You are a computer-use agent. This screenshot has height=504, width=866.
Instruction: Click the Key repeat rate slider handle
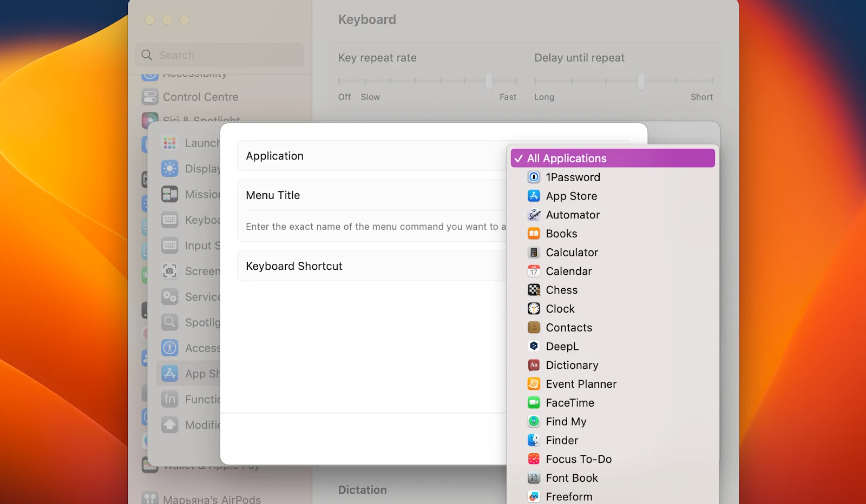pyautogui.click(x=489, y=81)
